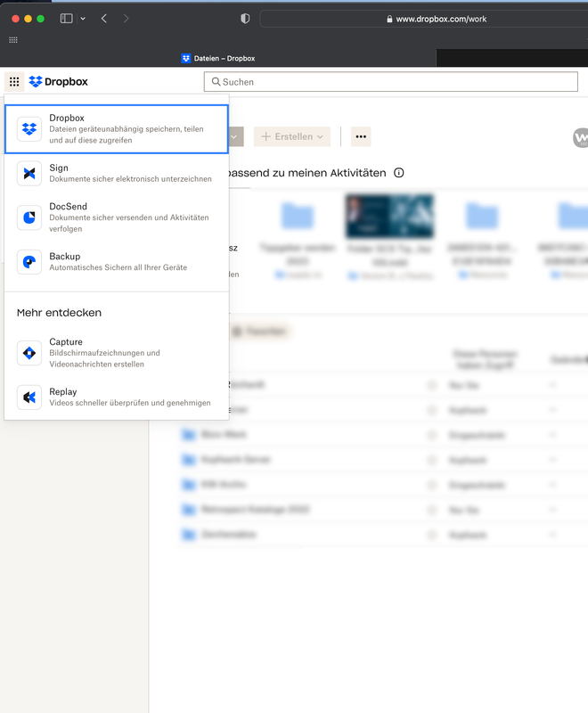Open the Sign app icon
This screenshot has height=713, width=588.
[29, 174]
